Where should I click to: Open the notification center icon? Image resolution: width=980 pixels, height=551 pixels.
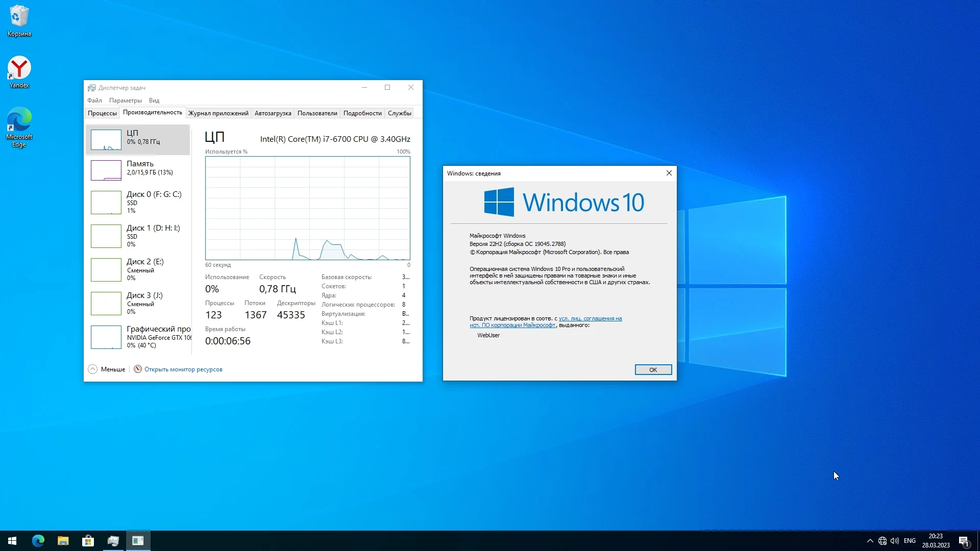pos(964,541)
